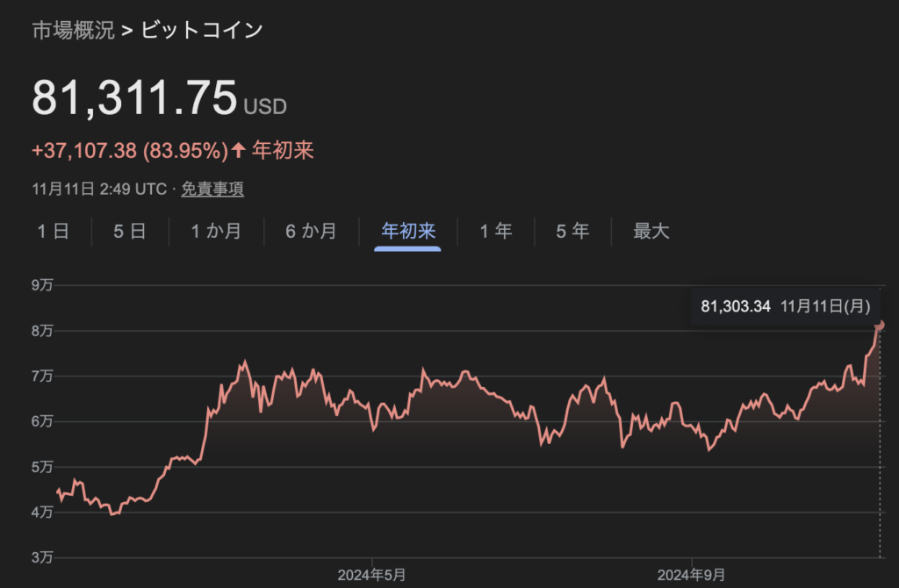Click the 2024年9月 axis label
This screenshot has width=899, height=588.
click(692, 575)
